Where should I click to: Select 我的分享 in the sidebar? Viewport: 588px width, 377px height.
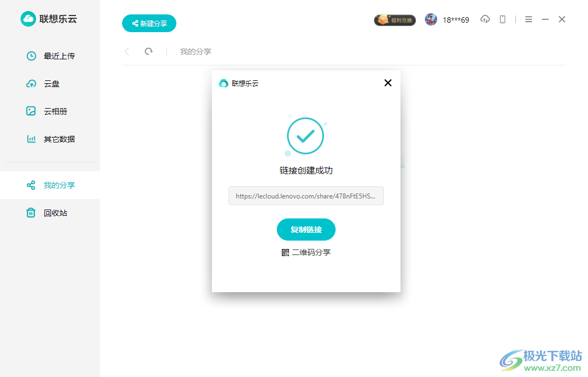50,185
